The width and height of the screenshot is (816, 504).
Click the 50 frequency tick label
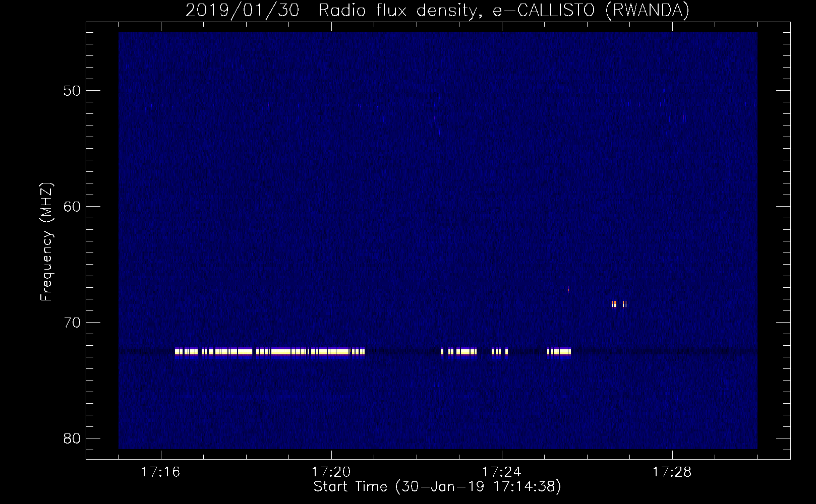point(73,91)
